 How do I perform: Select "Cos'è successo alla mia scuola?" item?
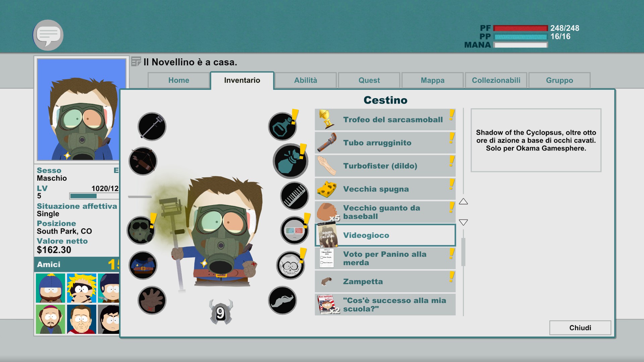pos(385,305)
